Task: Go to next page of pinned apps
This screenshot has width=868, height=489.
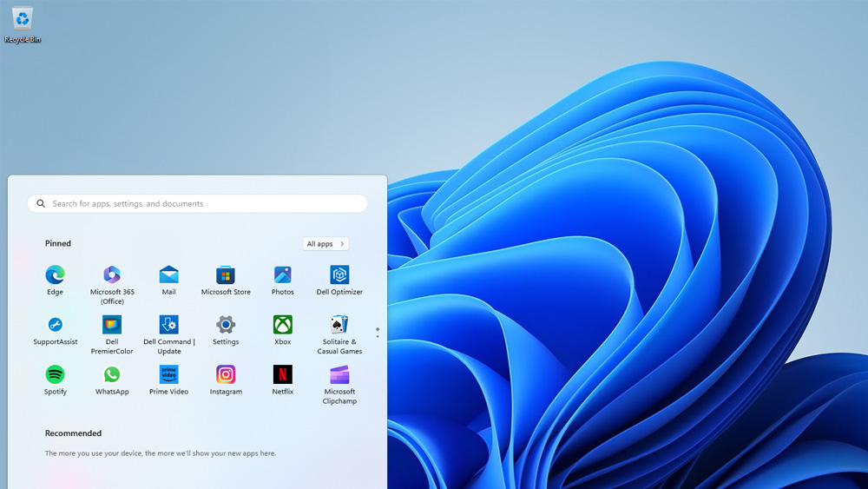Action: click(x=378, y=336)
